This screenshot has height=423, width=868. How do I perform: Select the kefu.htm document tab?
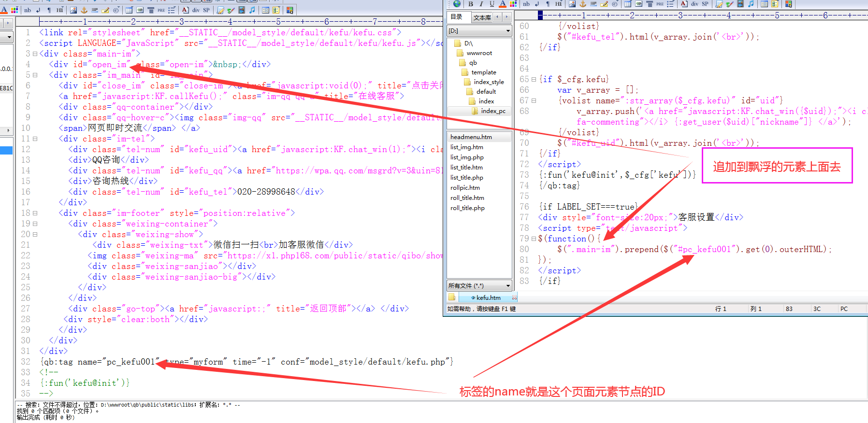pos(488,297)
